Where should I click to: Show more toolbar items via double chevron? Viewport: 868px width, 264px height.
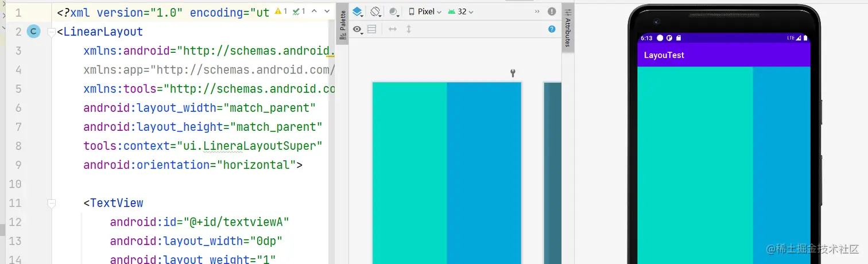tap(537, 11)
